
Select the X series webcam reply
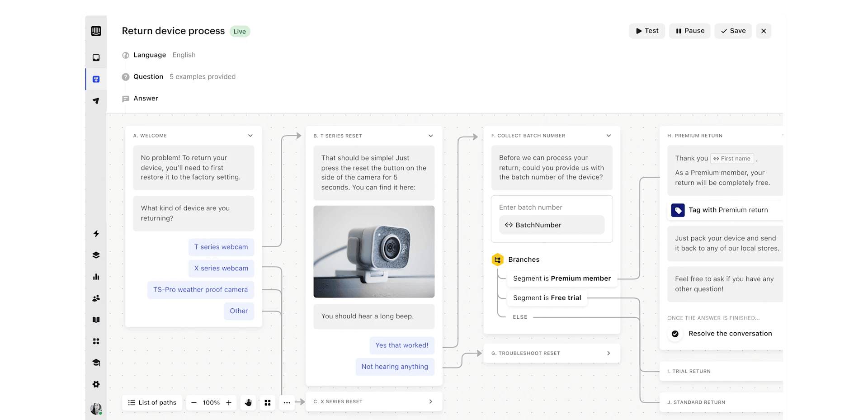pyautogui.click(x=221, y=268)
